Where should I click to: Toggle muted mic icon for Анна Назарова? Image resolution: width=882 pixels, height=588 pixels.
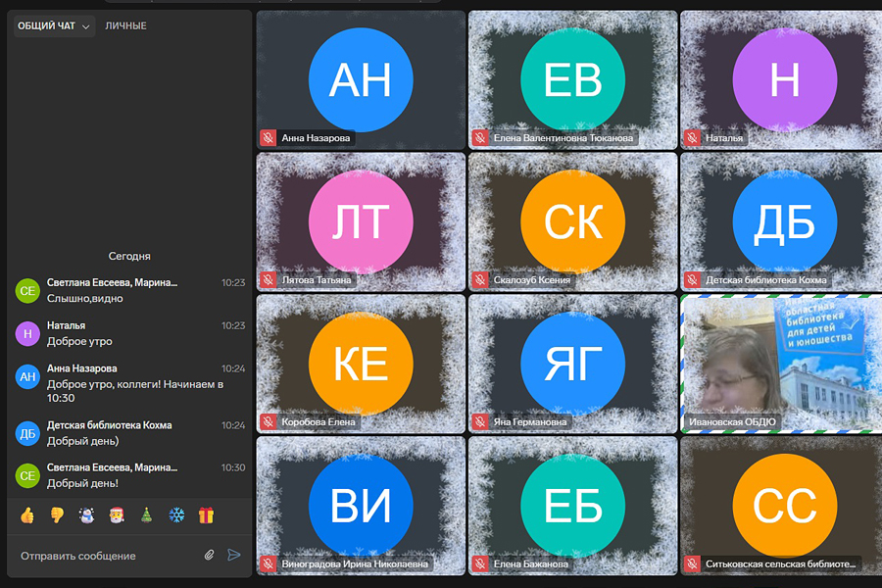click(x=267, y=138)
